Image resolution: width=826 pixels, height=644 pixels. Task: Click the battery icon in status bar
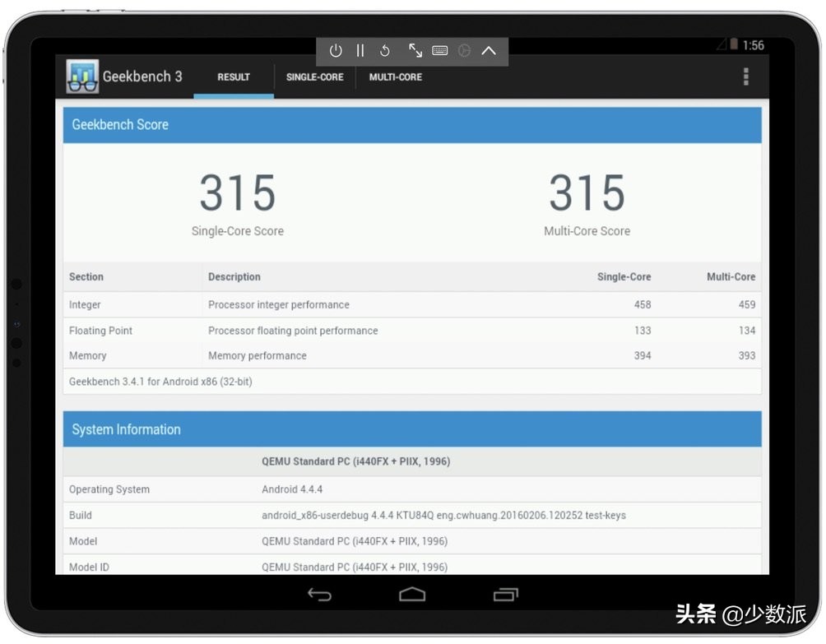(734, 44)
